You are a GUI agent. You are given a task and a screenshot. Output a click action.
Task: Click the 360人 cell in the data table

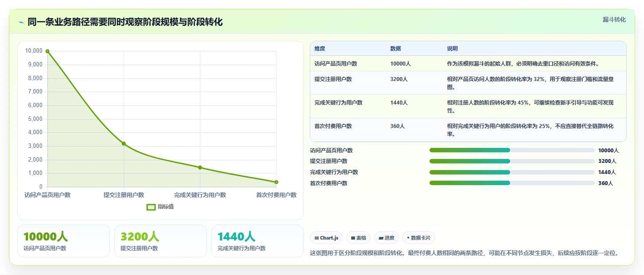click(397, 126)
